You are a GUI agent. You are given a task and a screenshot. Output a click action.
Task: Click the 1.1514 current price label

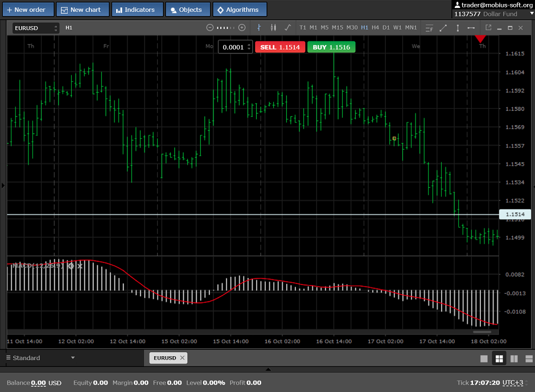pyautogui.click(x=515, y=214)
